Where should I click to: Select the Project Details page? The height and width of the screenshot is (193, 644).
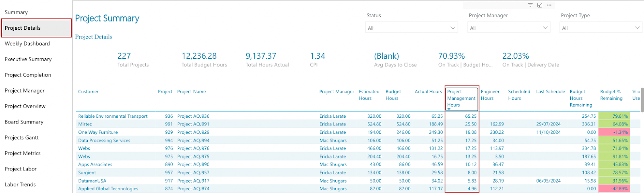coord(36,28)
